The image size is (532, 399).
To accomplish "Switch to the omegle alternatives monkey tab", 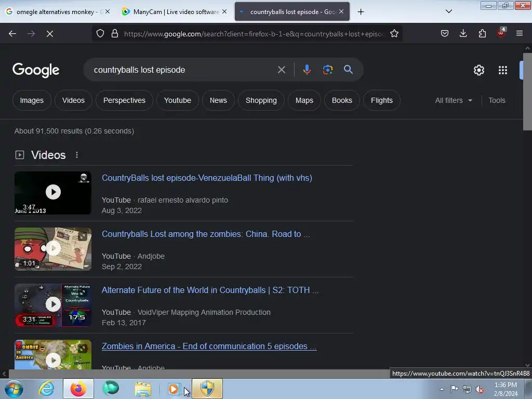I will (x=58, y=11).
